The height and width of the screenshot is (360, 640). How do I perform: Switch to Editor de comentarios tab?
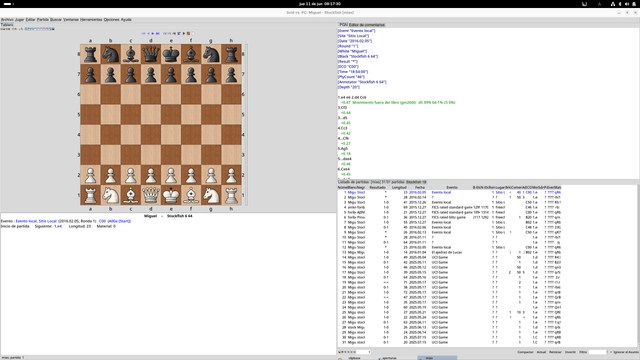click(367, 25)
